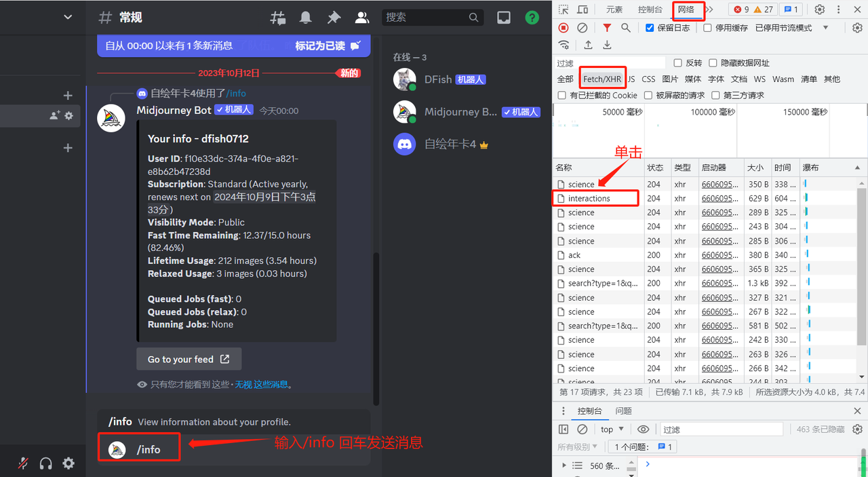Switch to the 网络 DevTools tab
This screenshot has height=477, width=868.
686,9
